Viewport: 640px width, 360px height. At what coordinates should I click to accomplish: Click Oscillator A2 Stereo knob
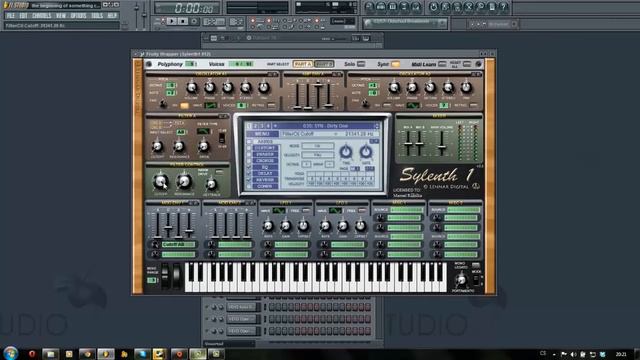pos(448,87)
